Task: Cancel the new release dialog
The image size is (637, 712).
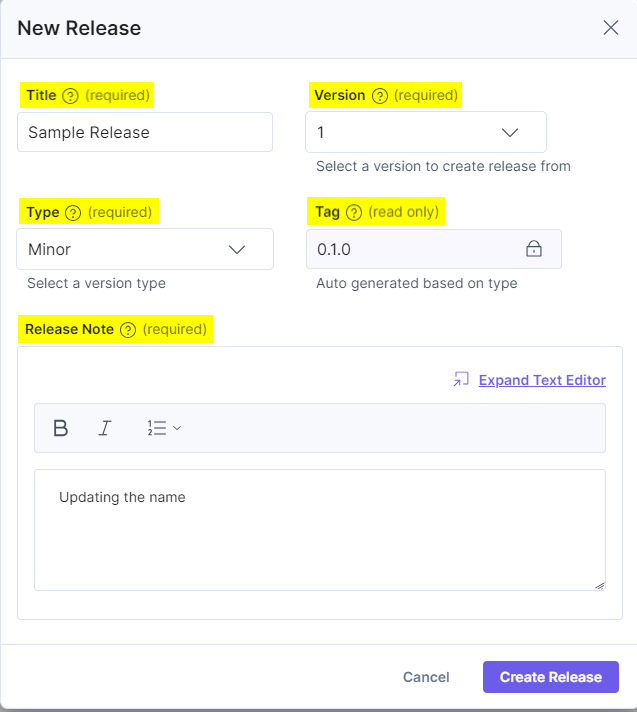Action: 426,677
